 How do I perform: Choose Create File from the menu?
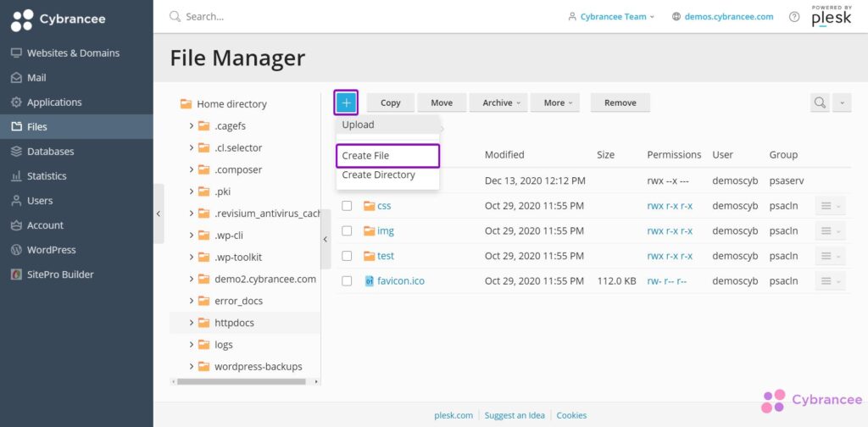click(x=387, y=155)
